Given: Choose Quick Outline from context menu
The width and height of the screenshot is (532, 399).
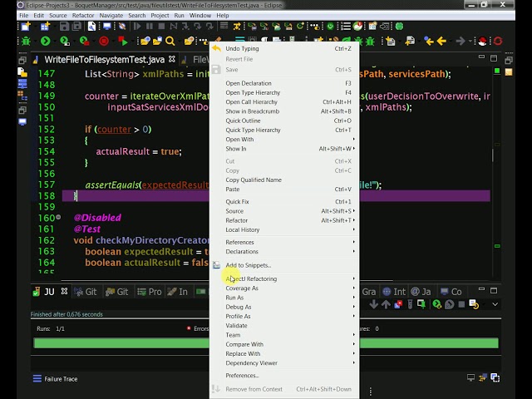Looking at the screenshot, I should coord(284,121).
